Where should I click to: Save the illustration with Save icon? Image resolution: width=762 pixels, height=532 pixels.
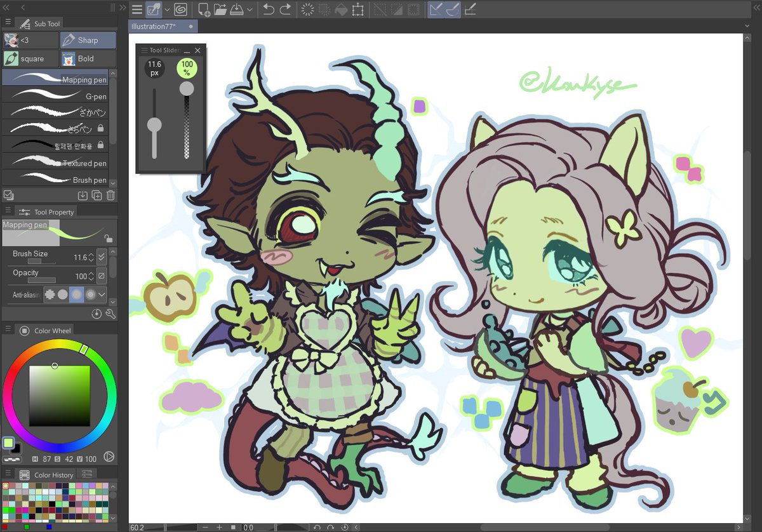click(x=236, y=10)
